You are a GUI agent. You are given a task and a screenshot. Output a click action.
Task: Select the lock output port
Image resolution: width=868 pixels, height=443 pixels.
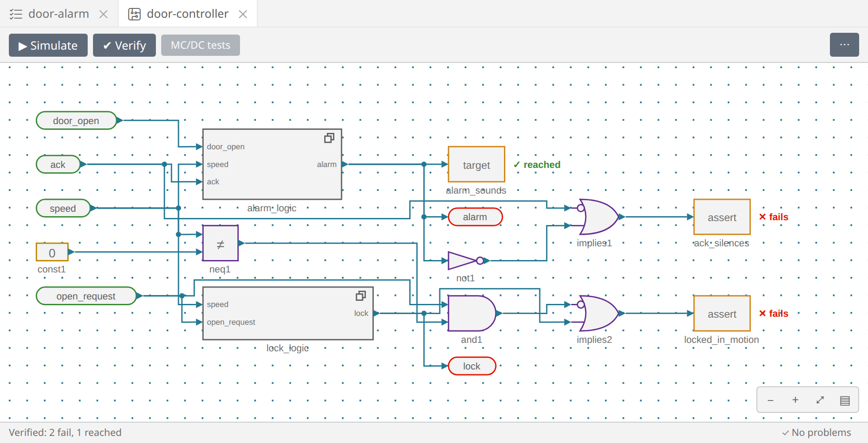(472, 366)
